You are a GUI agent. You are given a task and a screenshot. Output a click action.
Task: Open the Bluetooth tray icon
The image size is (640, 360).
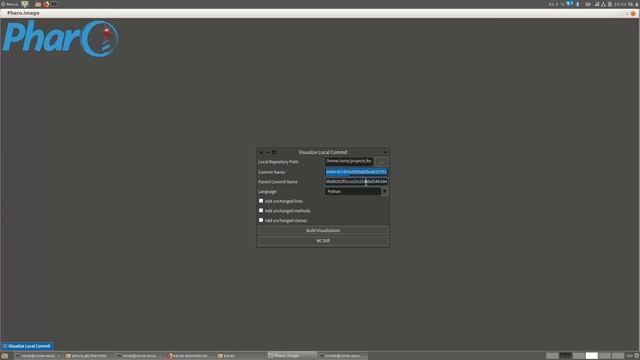pyautogui.click(x=578, y=4)
